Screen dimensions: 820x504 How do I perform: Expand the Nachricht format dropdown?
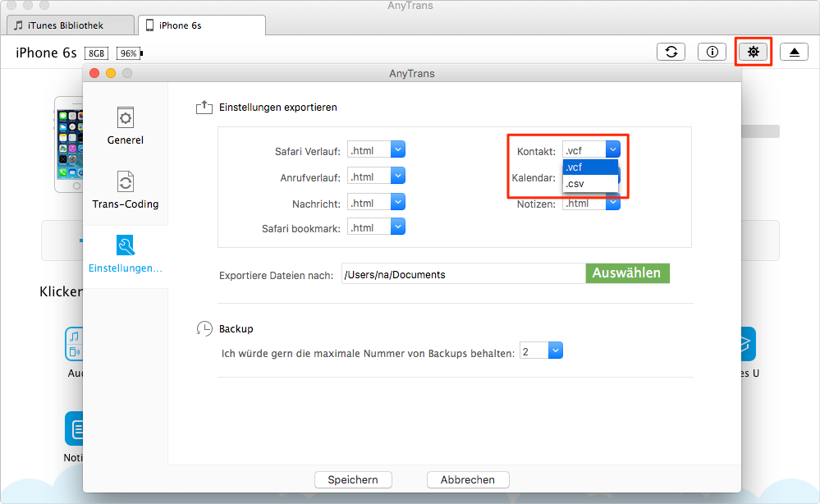click(397, 202)
